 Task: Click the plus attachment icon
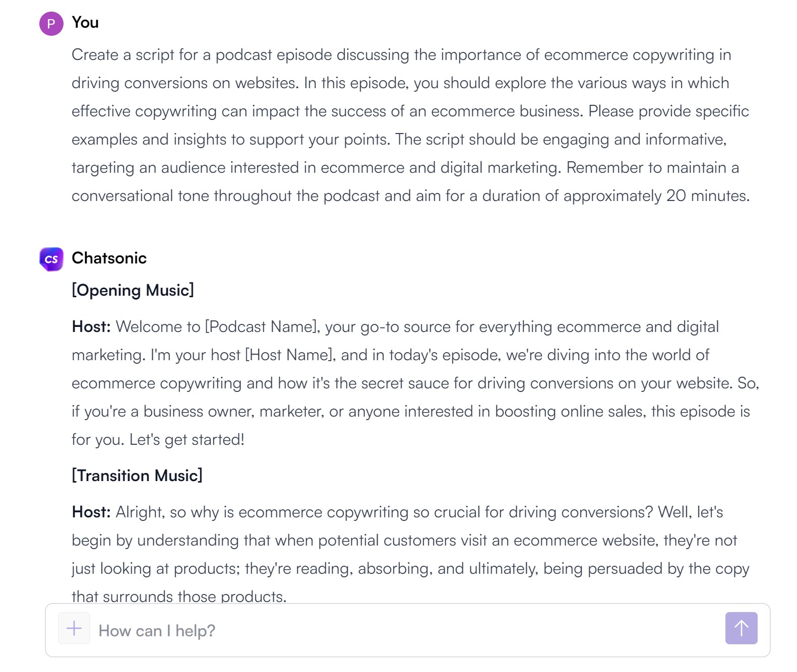(x=74, y=628)
